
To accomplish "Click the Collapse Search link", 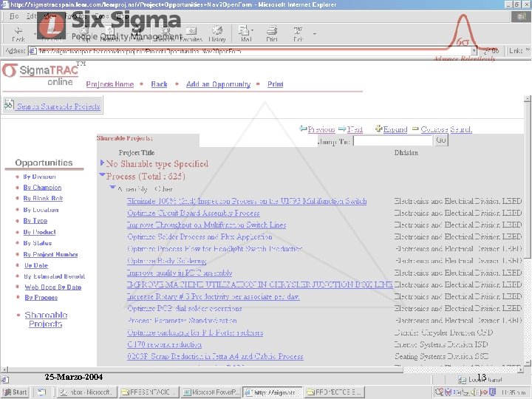I will tap(446, 129).
